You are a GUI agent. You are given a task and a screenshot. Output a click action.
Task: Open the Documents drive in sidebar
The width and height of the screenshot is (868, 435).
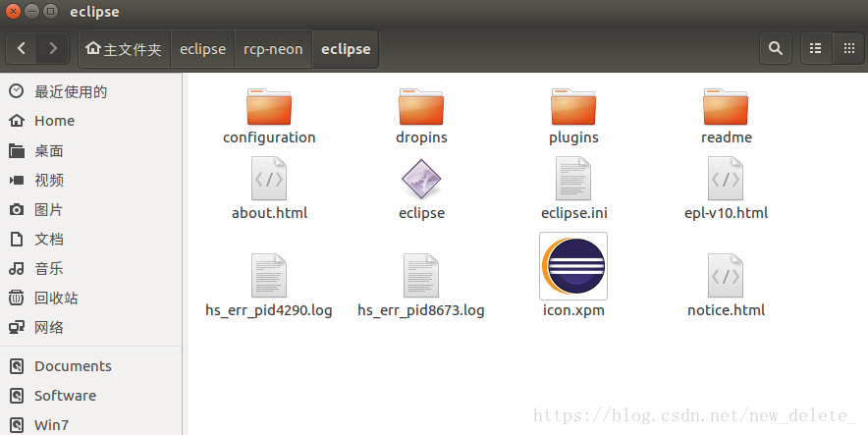(x=90, y=366)
